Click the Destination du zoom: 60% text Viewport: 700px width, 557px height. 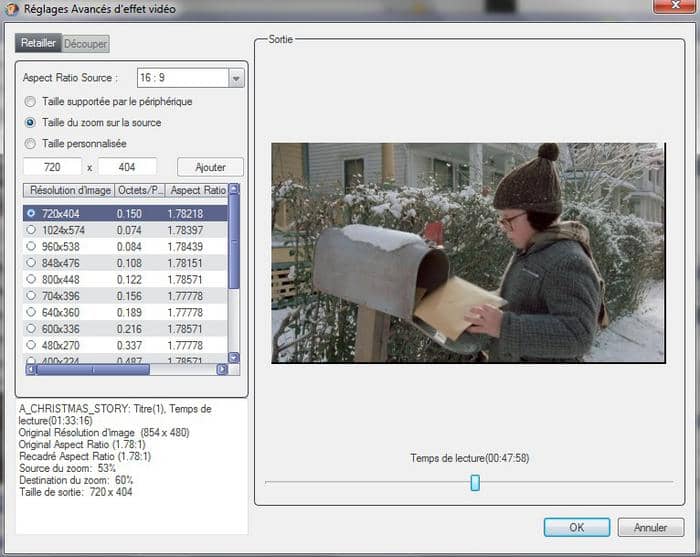[76, 480]
